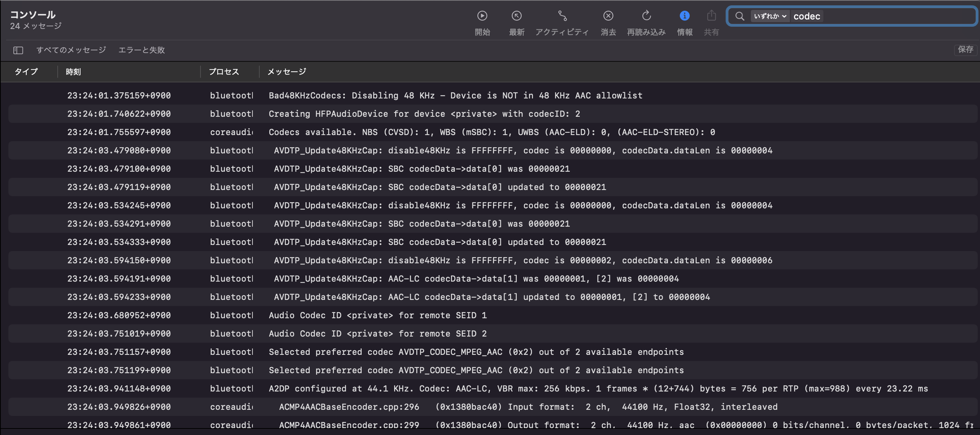Clear the console messages icon

[608, 16]
